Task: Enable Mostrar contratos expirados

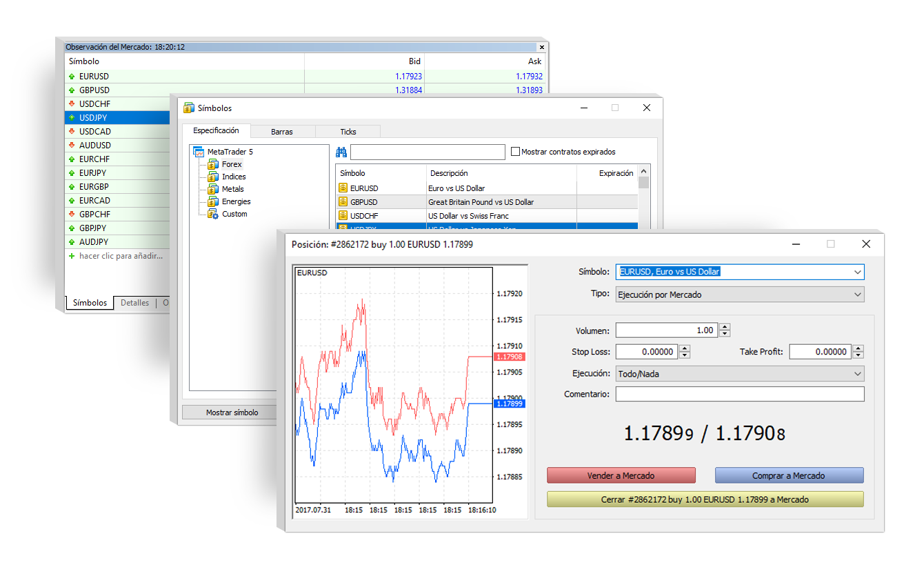Action: coord(515,152)
